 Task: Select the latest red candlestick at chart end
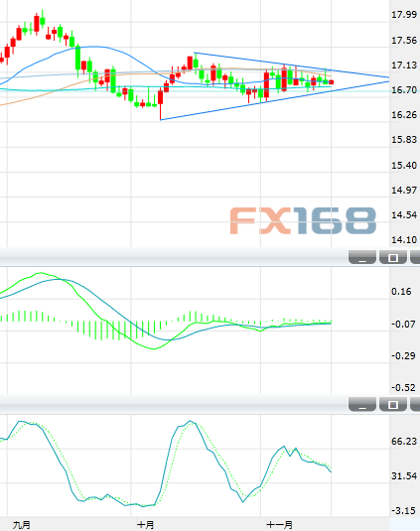click(332, 82)
